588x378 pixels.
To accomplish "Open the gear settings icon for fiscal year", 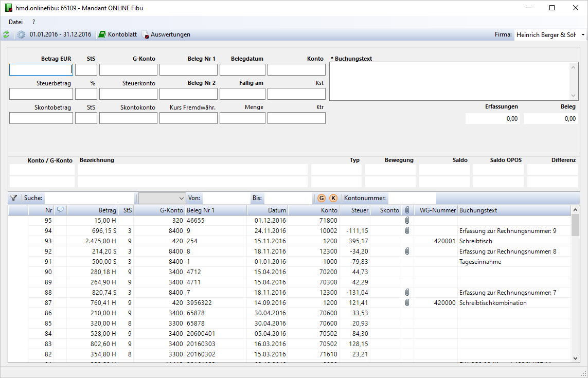I will (x=21, y=34).
